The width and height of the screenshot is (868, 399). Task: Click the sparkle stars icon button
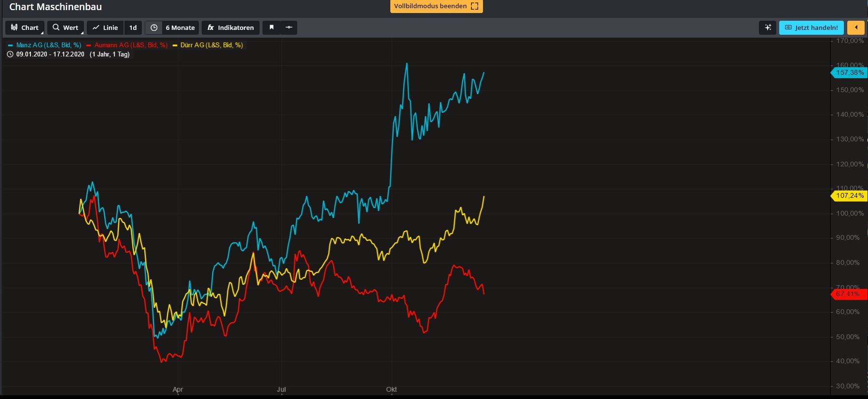click(x=768, y=28)
